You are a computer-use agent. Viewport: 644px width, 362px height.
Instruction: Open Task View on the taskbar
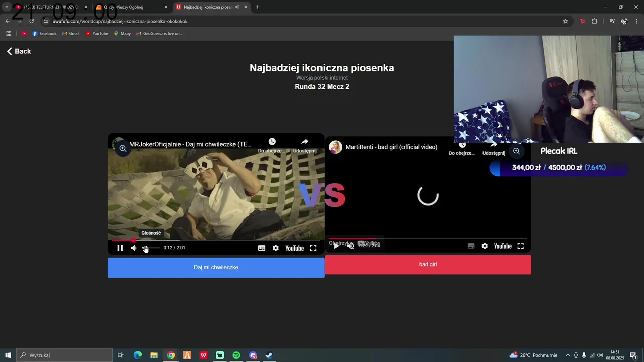(x=121, y=355)
